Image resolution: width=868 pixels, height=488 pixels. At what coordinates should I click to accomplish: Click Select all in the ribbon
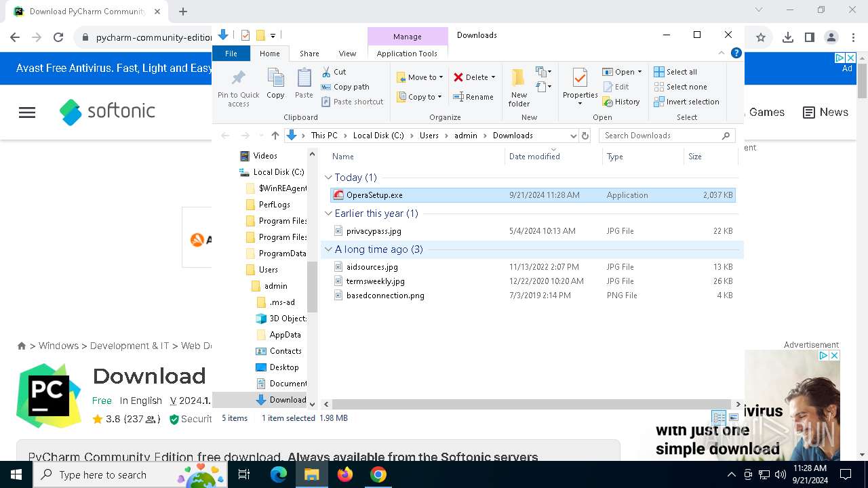(675, 72)
